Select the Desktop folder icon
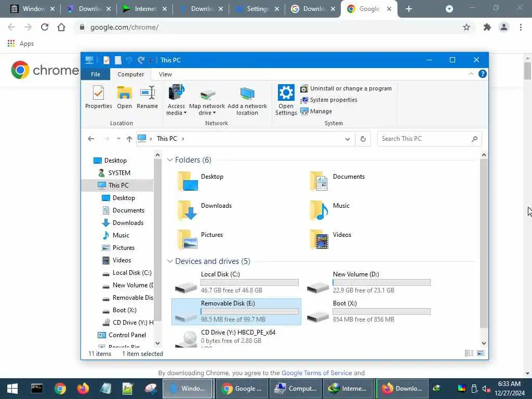This screenshot has width=532, height=399. (x=188, y=181)
